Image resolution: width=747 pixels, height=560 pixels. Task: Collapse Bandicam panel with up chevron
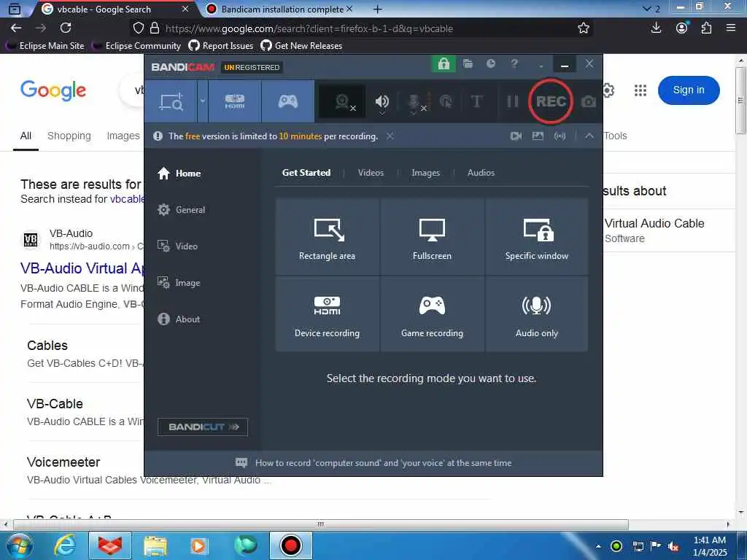pyautogui.click(x=589, y=136)
